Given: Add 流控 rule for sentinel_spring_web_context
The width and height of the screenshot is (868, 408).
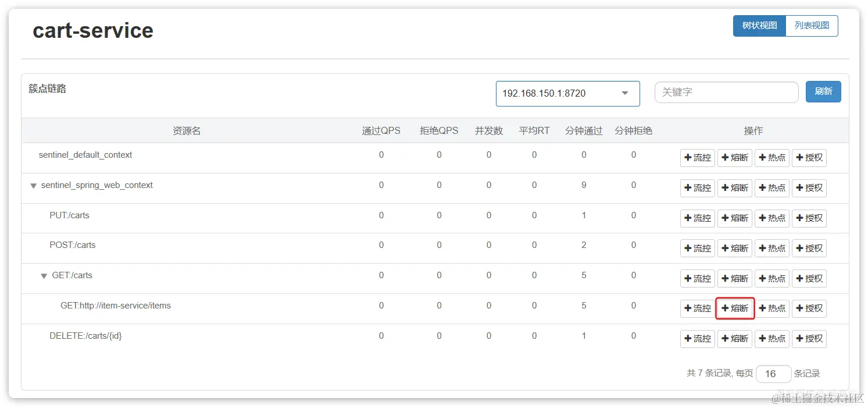Looking at the screenshot, I should (698, 188).
